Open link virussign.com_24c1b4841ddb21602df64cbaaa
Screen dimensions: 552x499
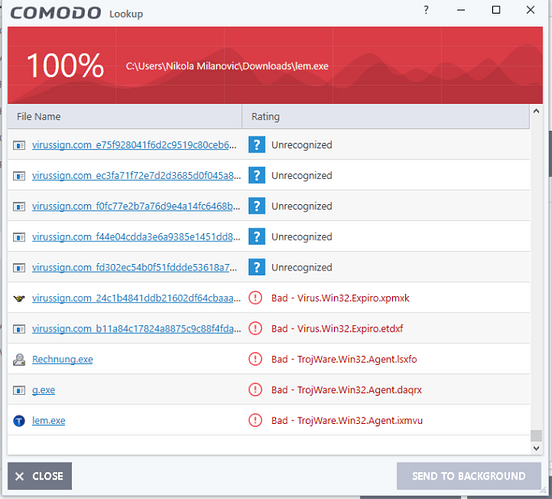tap(136, 298)
